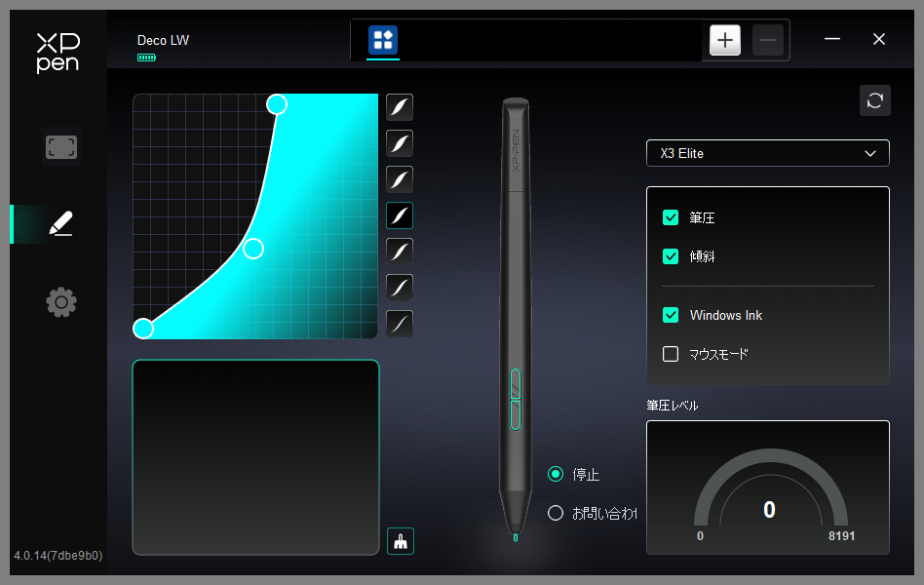Click the middle control point of the pressure curve

click(x=253, y=249)
